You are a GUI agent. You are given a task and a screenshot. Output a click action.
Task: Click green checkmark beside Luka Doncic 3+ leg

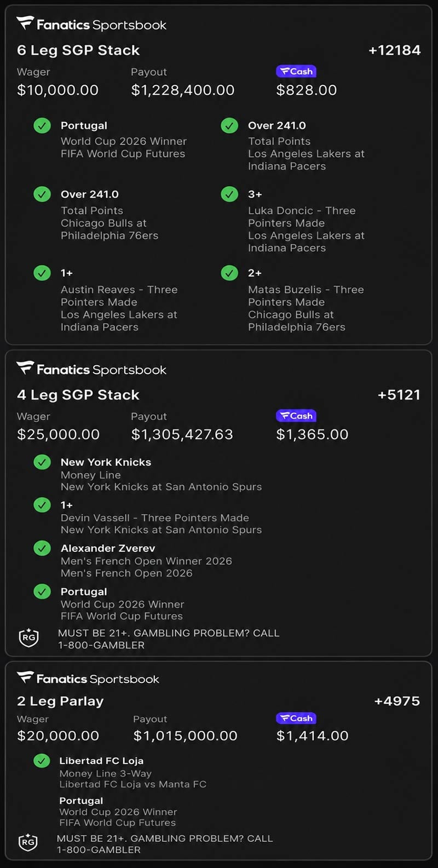(229, 194)
